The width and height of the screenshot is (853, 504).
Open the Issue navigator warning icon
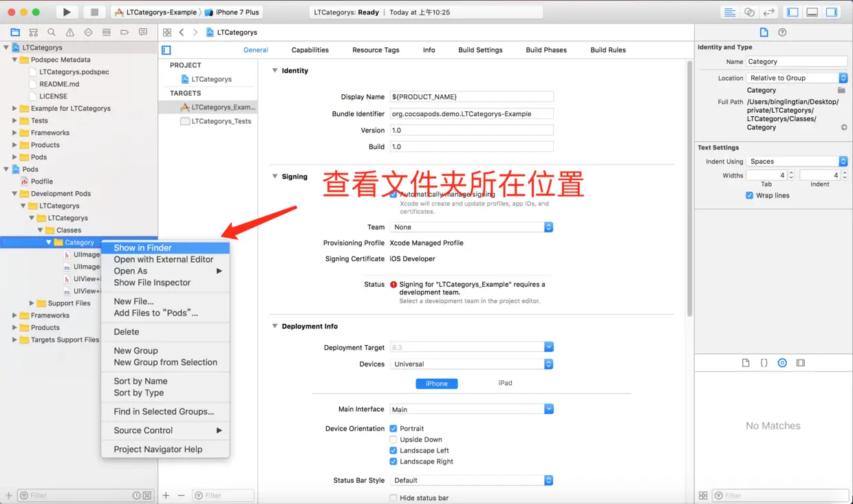[x=70, y=32]
